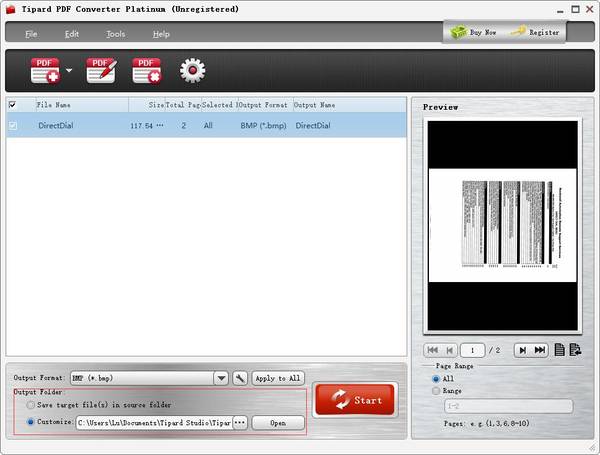Screen dimensions: 600x455
Task: Click the Output Format dropdown arrow
Action: pos(221,378)
